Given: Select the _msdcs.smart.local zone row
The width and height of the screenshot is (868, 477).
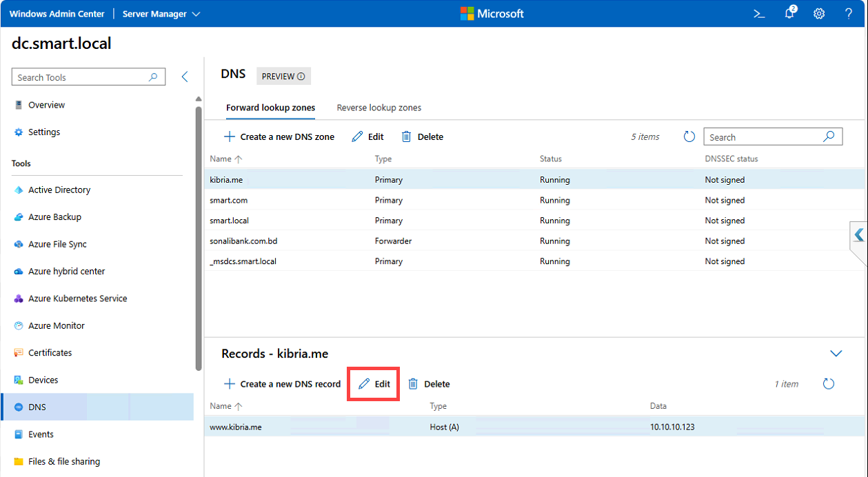Looking at the screenshot, I should [534, 261].
